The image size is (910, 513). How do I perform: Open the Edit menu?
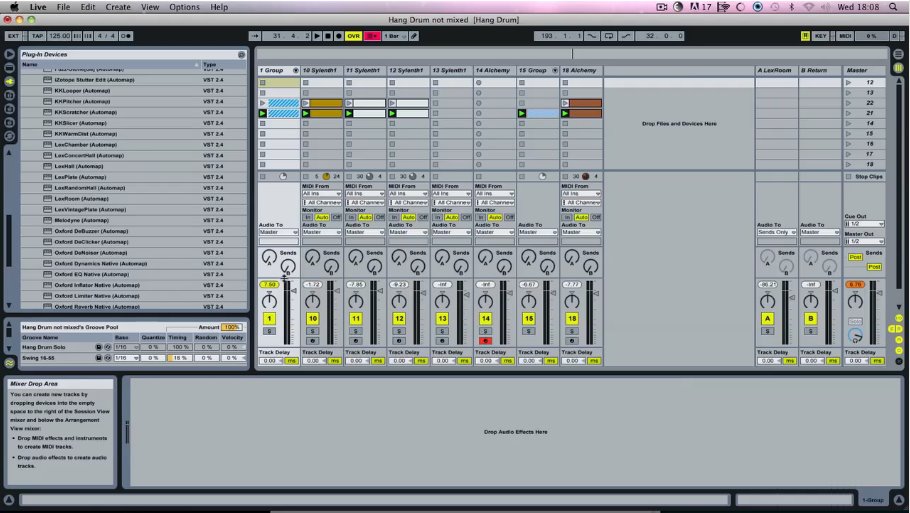click(88, 7)
